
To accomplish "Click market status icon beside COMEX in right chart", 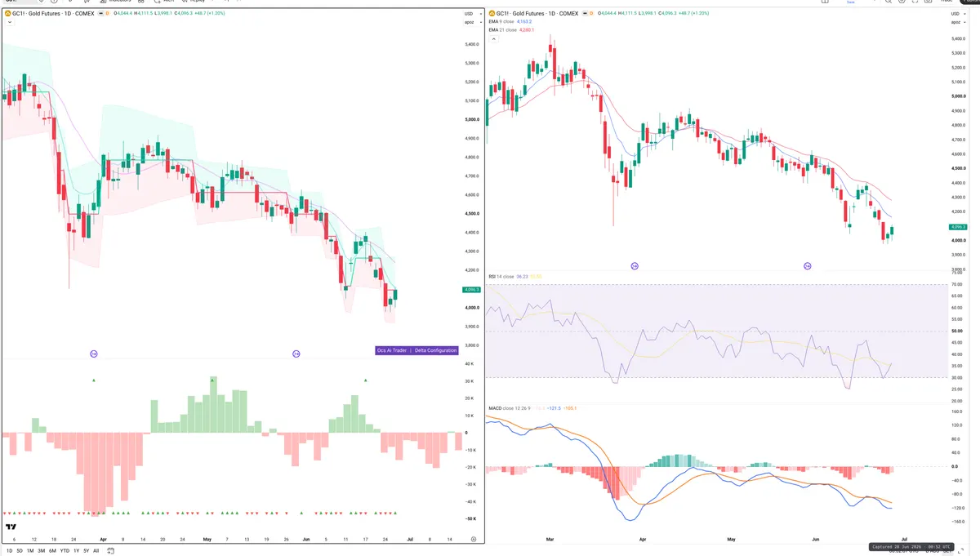I will (x=585, y=14).
